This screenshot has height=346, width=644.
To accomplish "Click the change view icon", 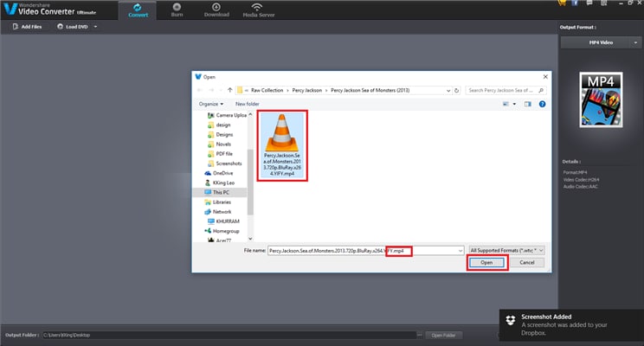I will pyautogui.click(x=506, y=104).
